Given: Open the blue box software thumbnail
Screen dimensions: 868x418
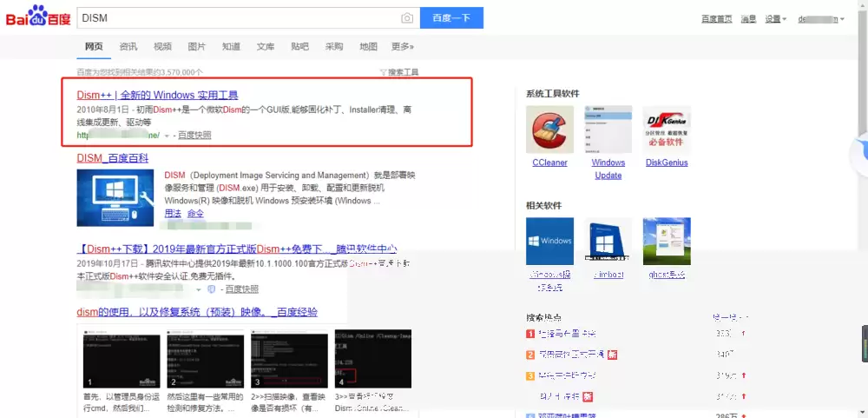Looking at the screenshot, I should pos(608,242).
